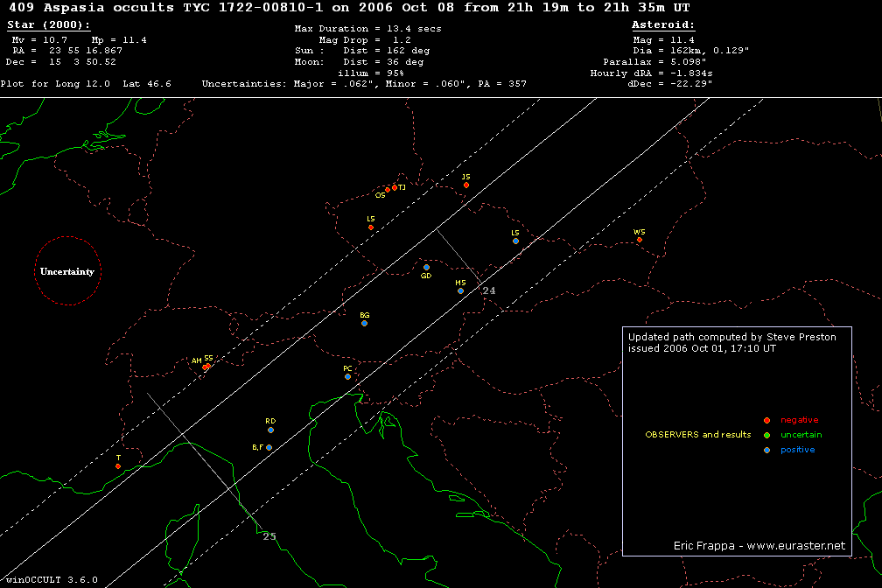Select the GD observer marker
This screenshot has height=588, width=882.
(x=426, y=268)
